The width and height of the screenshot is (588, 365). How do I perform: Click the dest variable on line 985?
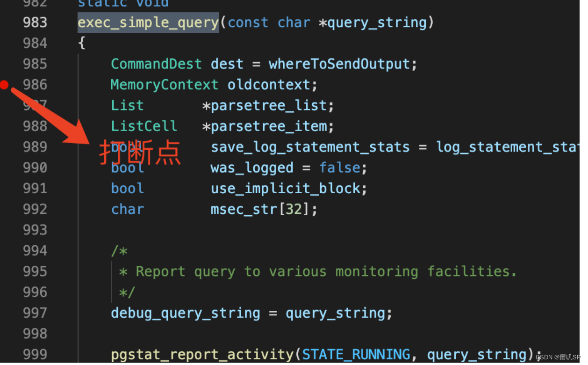pyautogui.click(x=227, y=64)
